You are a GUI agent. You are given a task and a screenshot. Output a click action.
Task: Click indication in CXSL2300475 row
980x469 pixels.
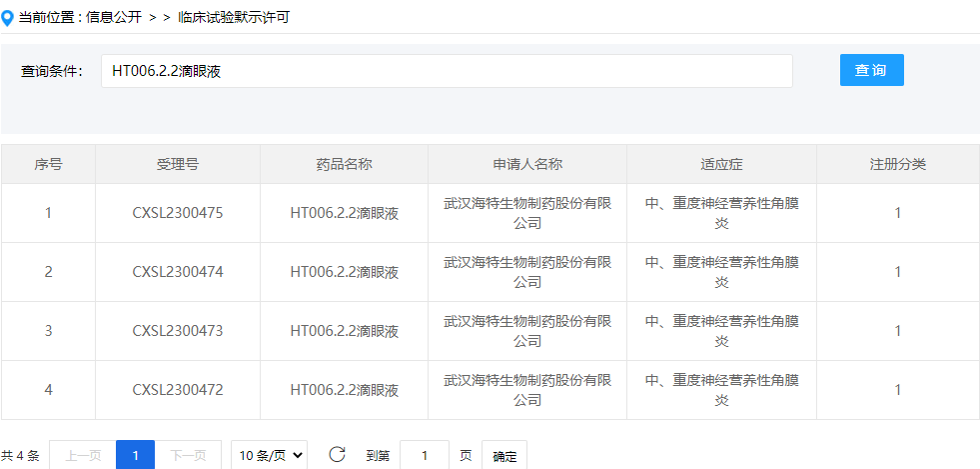(x=722, y=213)
